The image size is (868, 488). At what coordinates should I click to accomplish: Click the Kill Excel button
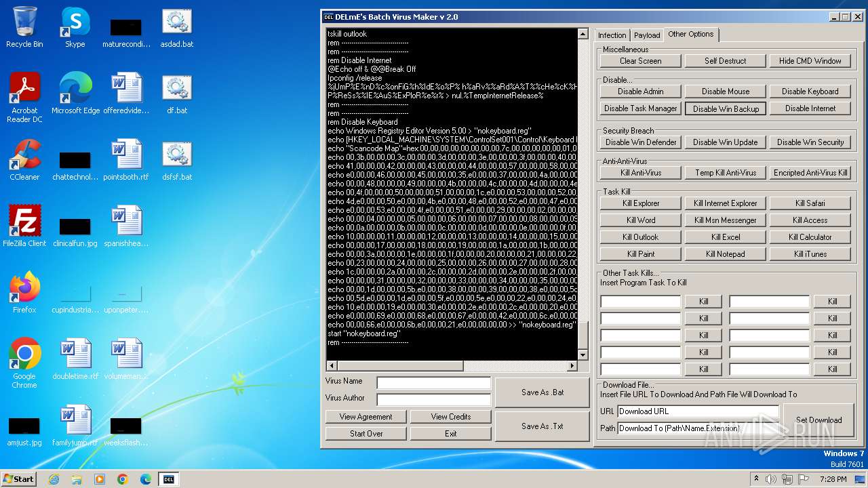tap(725, 237)
